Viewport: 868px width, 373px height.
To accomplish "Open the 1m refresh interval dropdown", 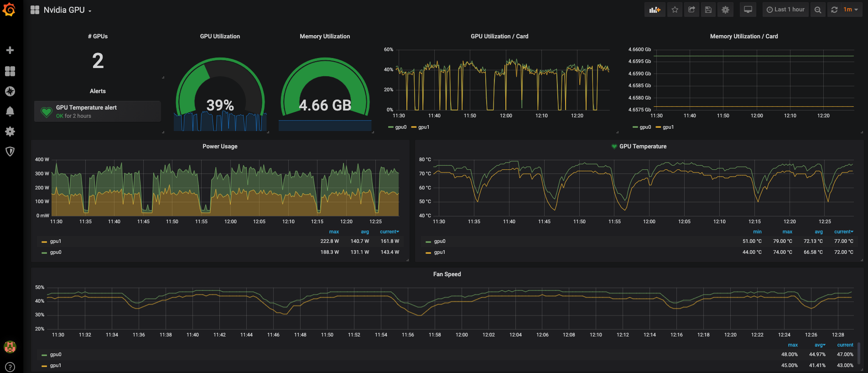I will coord(851,10).
